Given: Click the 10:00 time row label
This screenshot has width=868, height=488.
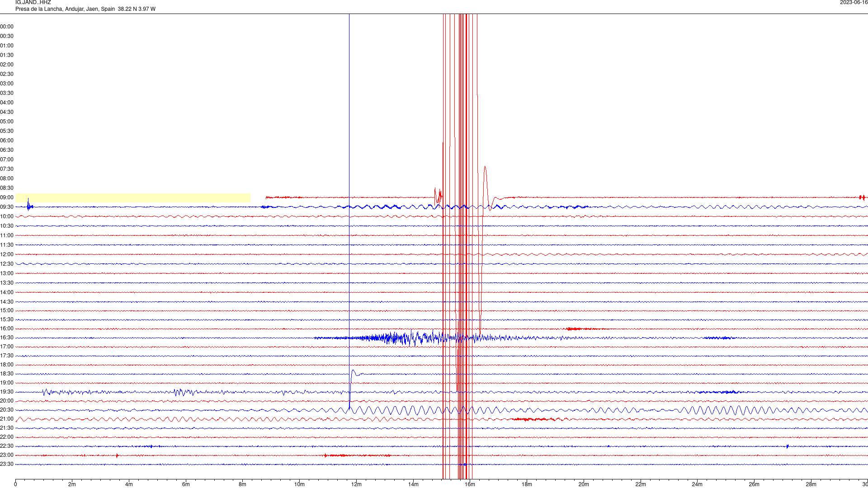Looking at the screenshot, I should (7, 216).
